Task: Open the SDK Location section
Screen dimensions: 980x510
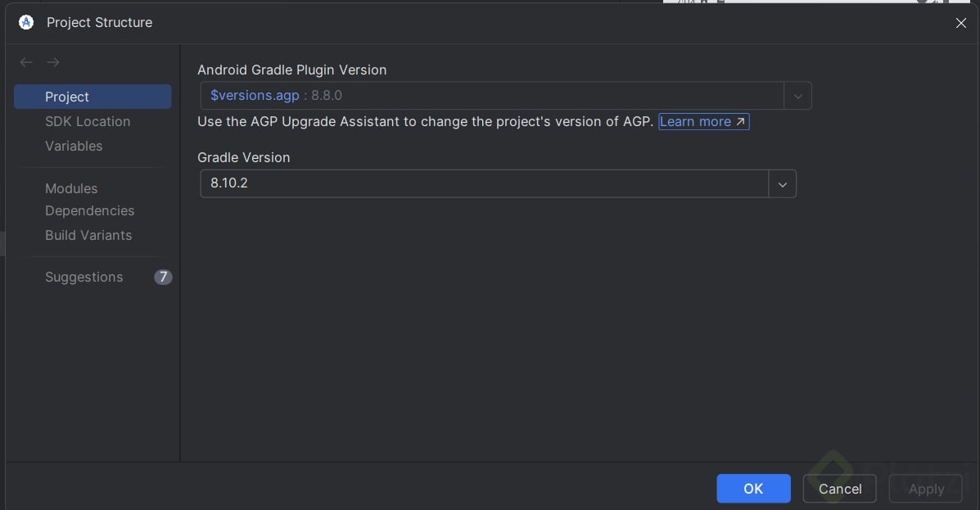Action: click(88, 121)
